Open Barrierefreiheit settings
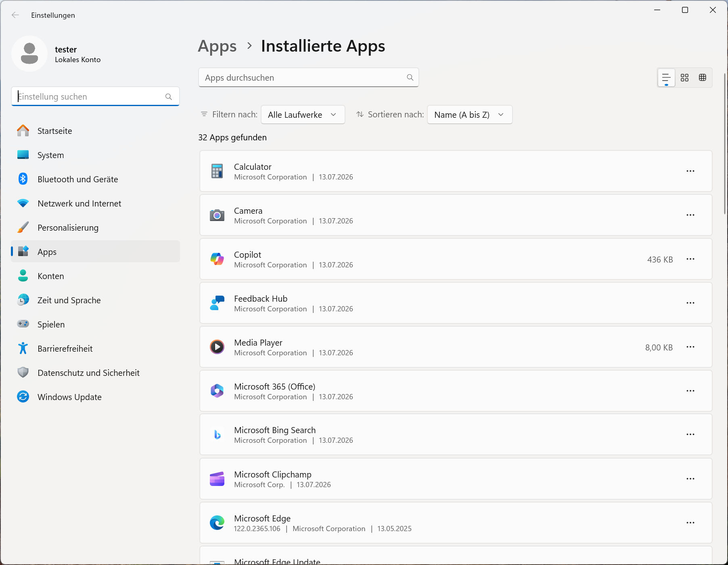Screen dimensions: 728x565 [x=96, y=348]
